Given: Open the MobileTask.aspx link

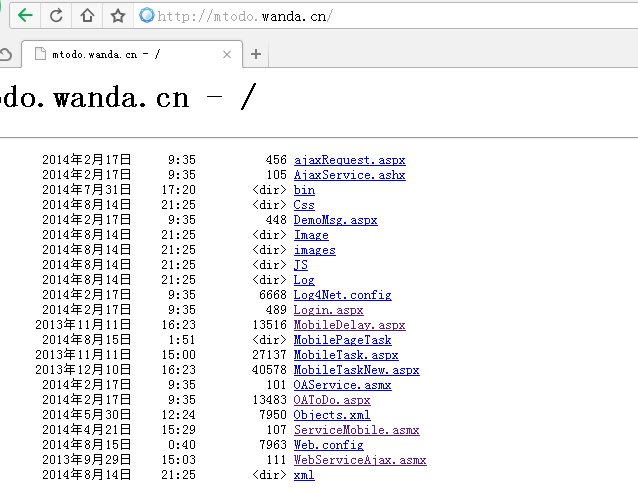Looking at the screenshot, I should 346,355.
